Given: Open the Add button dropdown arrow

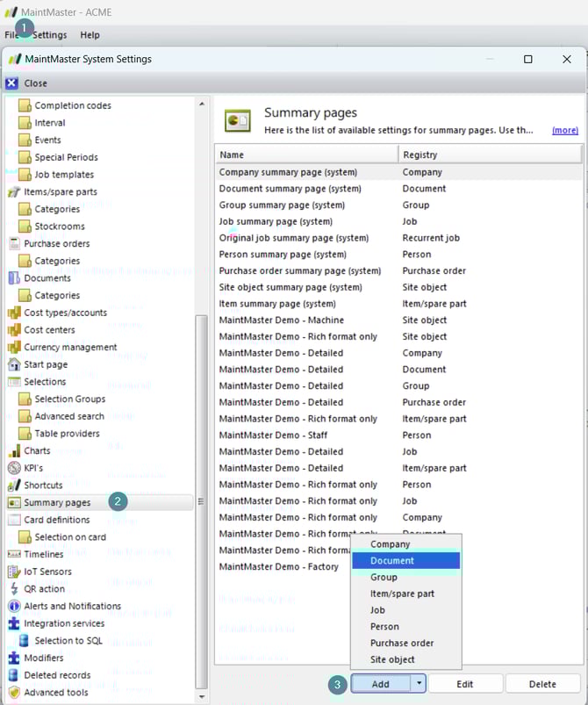Looking at the screenshot, I should [x=419, y=684].
